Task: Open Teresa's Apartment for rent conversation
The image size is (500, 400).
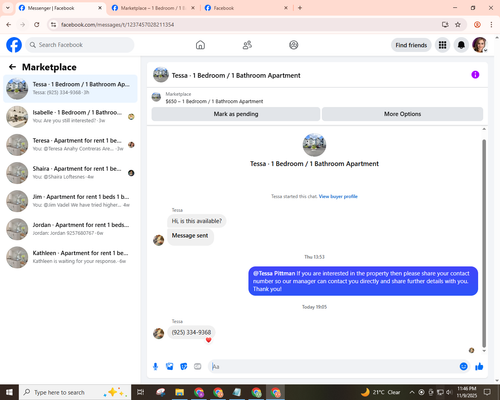Action: (70, 145)
